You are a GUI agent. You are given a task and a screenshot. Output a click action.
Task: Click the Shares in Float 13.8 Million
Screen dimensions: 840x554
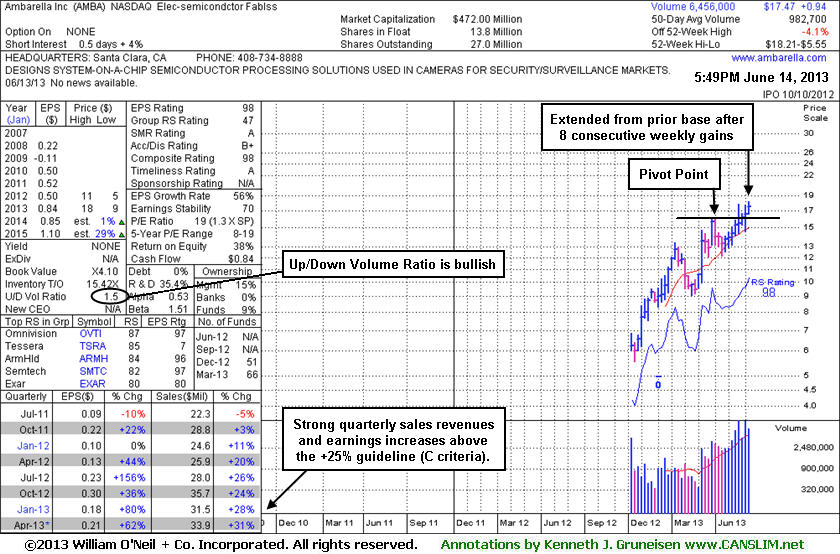496,32
